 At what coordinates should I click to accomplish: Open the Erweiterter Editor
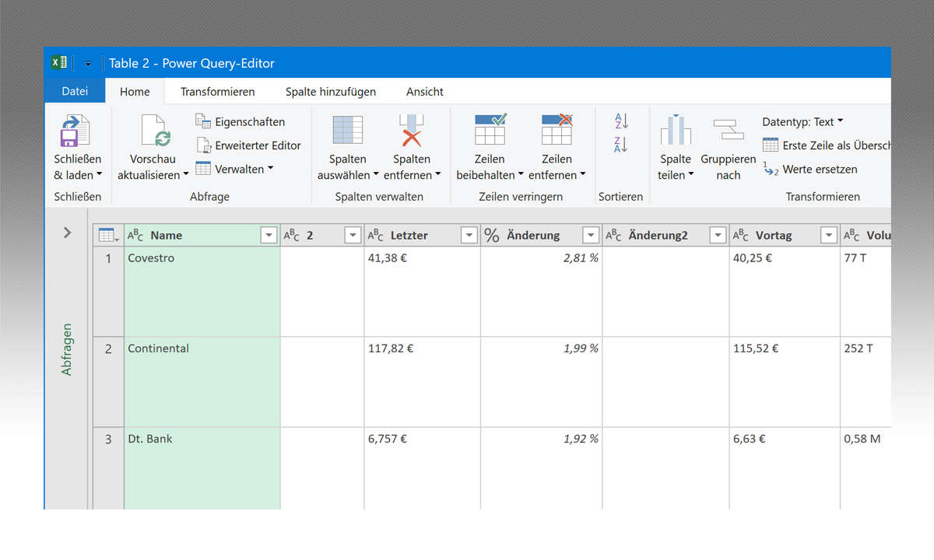pos(248,145)
